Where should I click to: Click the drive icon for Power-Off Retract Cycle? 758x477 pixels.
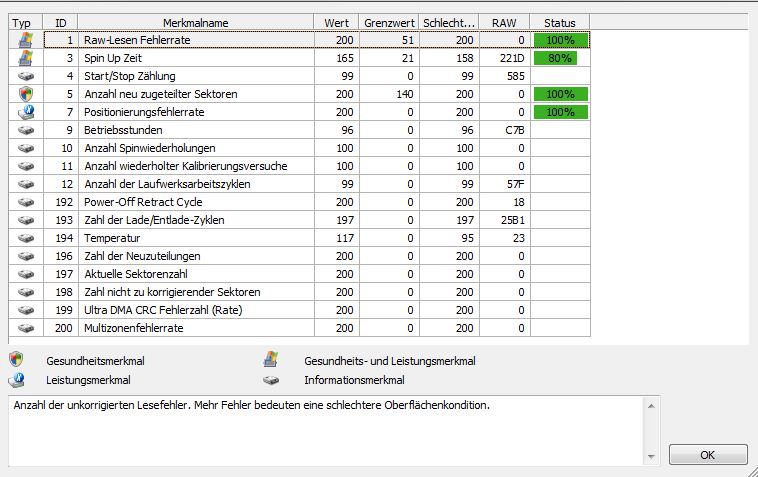click(26, 202)
